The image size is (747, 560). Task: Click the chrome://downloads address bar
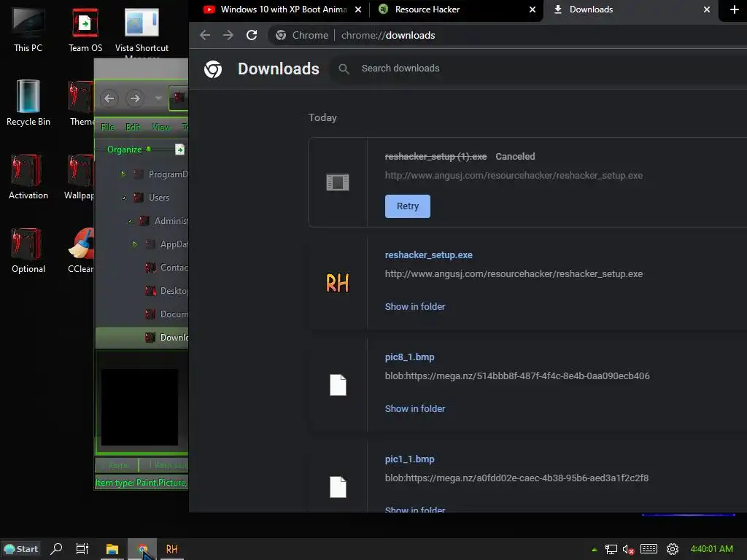click(x=507, y=35)
